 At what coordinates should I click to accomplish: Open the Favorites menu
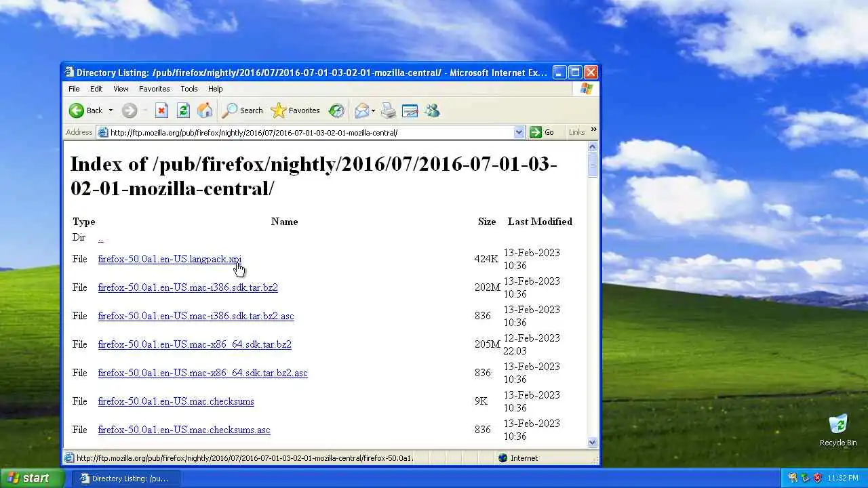click(x=155, y=89)
